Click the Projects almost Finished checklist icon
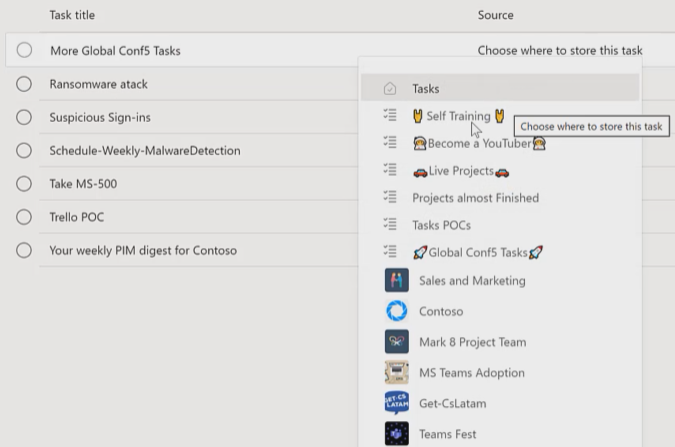 point(390,197)
